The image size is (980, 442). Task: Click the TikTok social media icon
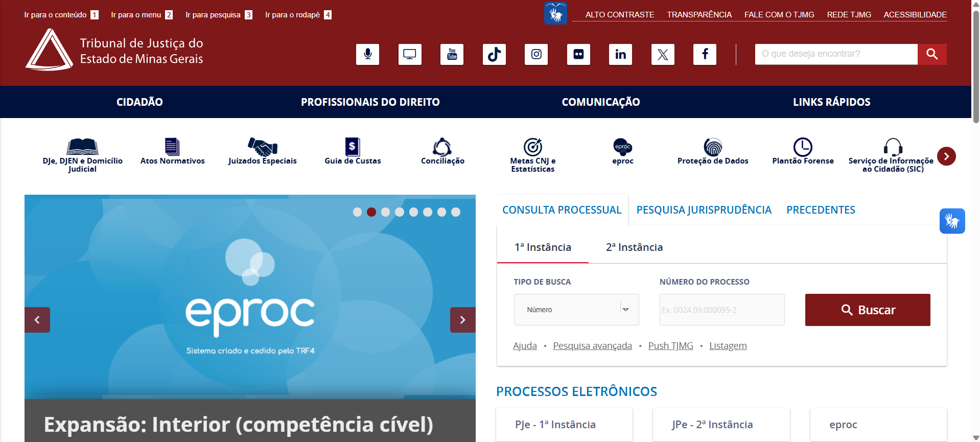click(x=494, y=54)
